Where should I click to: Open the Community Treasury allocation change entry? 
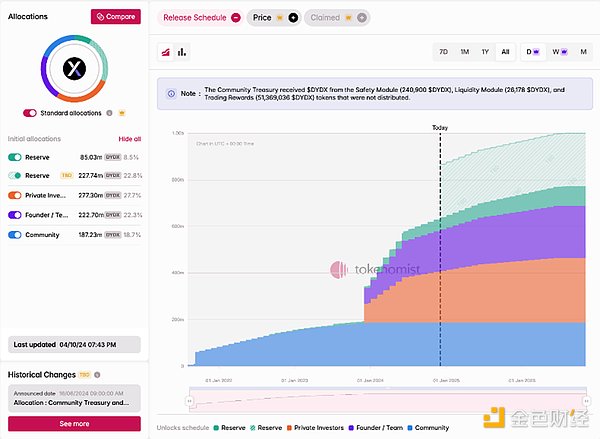tap(74, 398)
